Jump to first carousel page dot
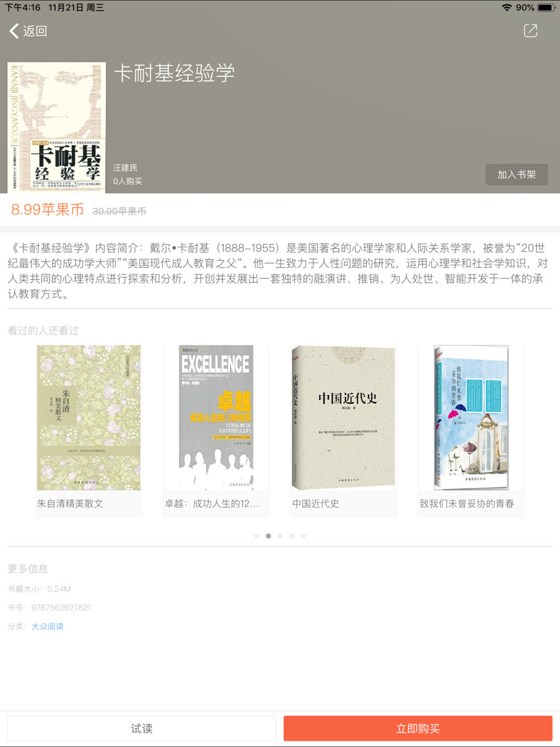Viewport: 560px width, 747px height. point(256,536)
